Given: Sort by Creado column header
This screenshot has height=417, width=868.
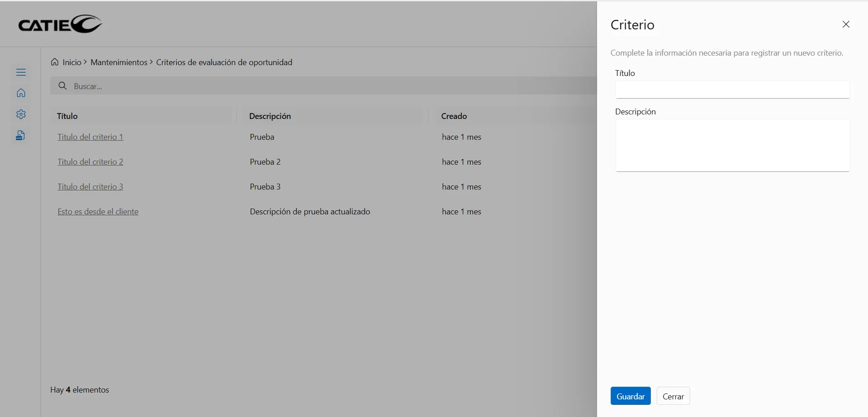Looking at the screenshot, I should 454,116.
